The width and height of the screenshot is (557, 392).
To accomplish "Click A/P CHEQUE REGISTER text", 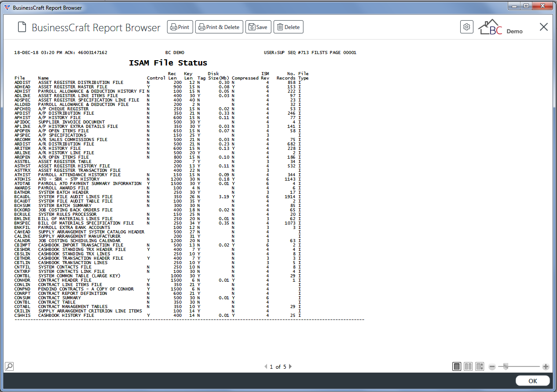I will [x=63, y=109].
